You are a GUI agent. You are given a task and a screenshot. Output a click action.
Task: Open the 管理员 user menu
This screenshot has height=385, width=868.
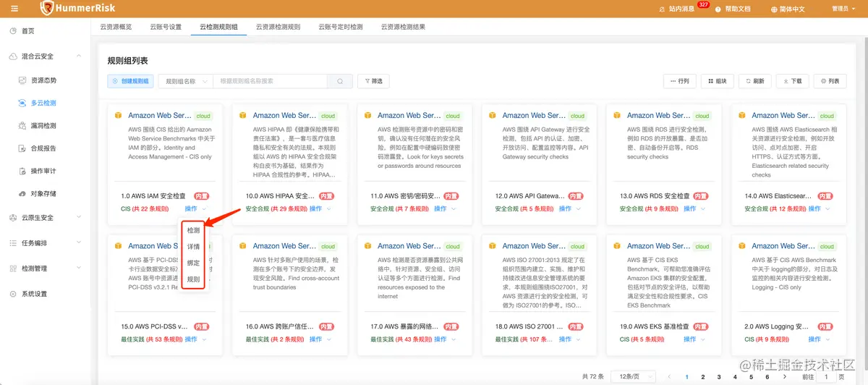click(x=843, y=9)
